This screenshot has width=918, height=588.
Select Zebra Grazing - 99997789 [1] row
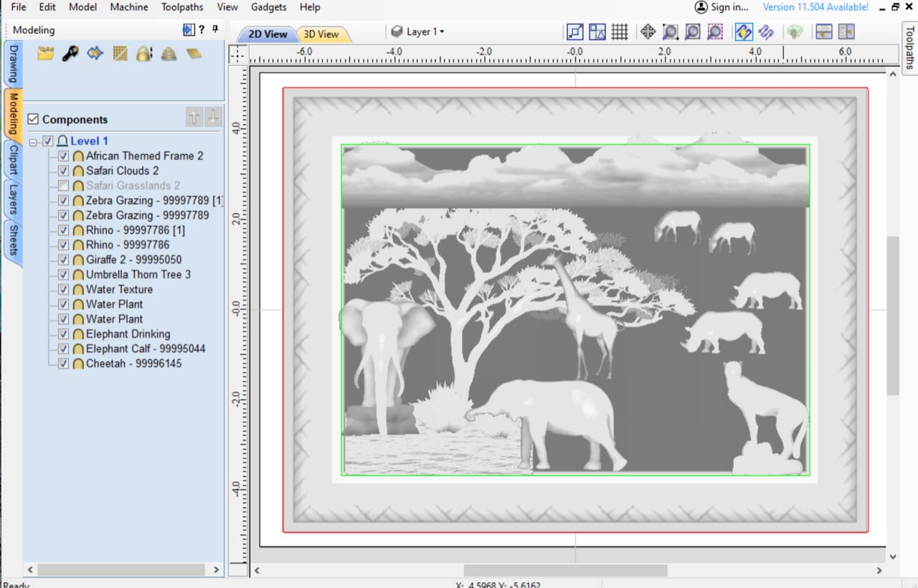[x=154, y=200]
